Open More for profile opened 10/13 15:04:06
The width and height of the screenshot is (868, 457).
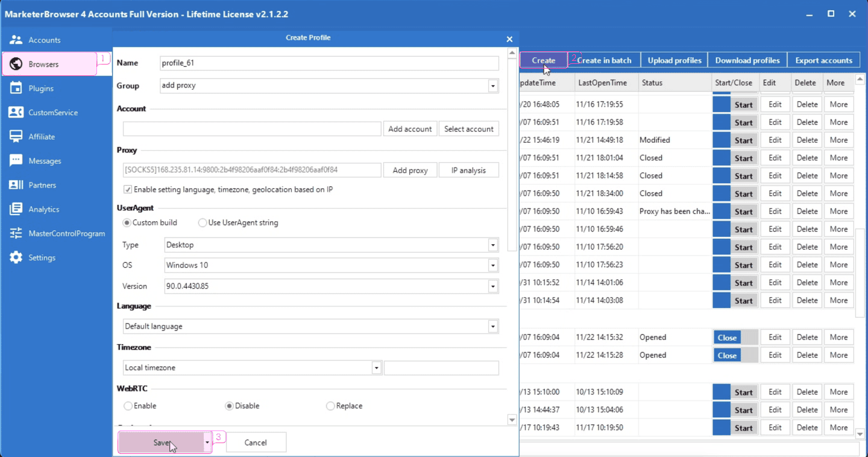click(x=838, y=410)
